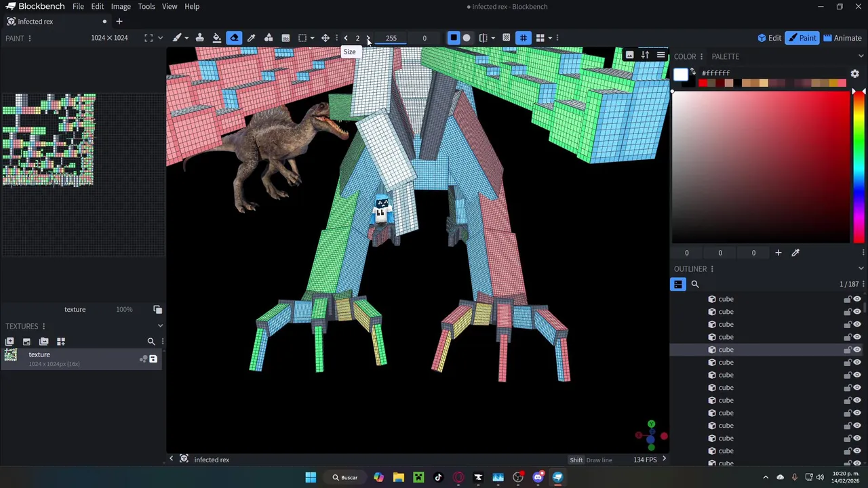The height and width of the screenshot is (488, 868).
Task: Toggle pixel grid in toolbar
Action: pos(523,38)
